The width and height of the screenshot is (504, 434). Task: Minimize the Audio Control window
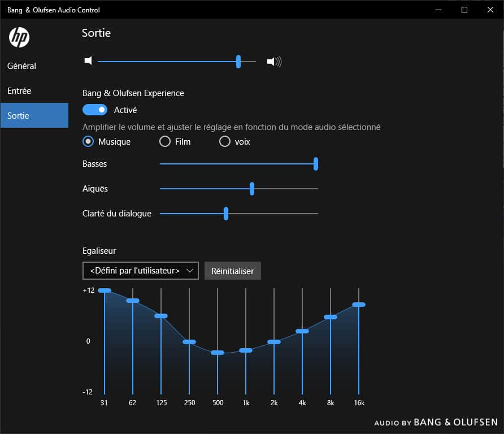(x=438, y=10)
